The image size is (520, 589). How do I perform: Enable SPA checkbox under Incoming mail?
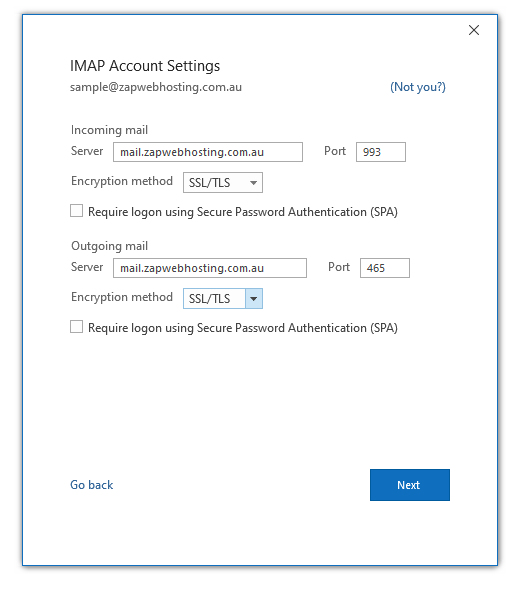point(77,211)
